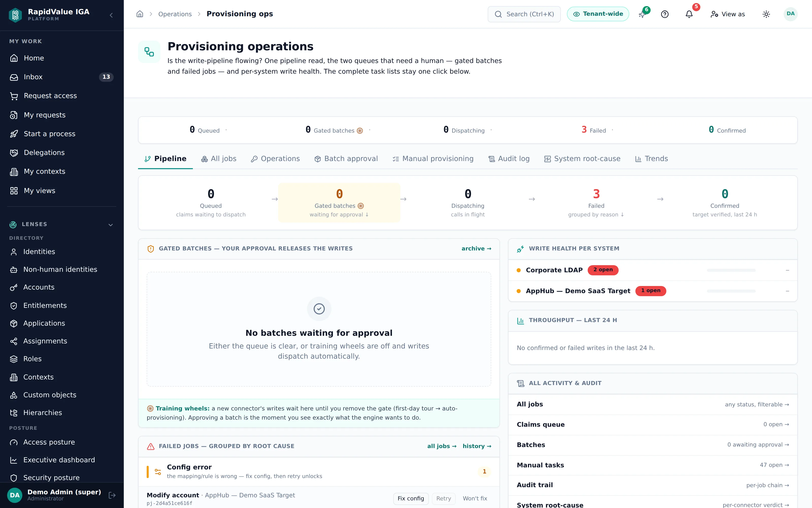Screen dimensions: 812x508
Task: Open the notifications bell
Action: pyautogui.click(x=689, y=14)
